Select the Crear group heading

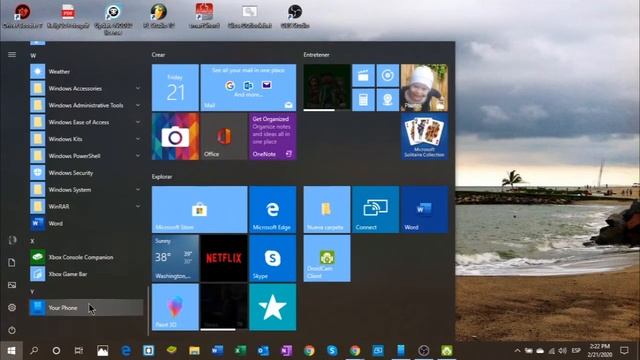(x=158, y=55)
